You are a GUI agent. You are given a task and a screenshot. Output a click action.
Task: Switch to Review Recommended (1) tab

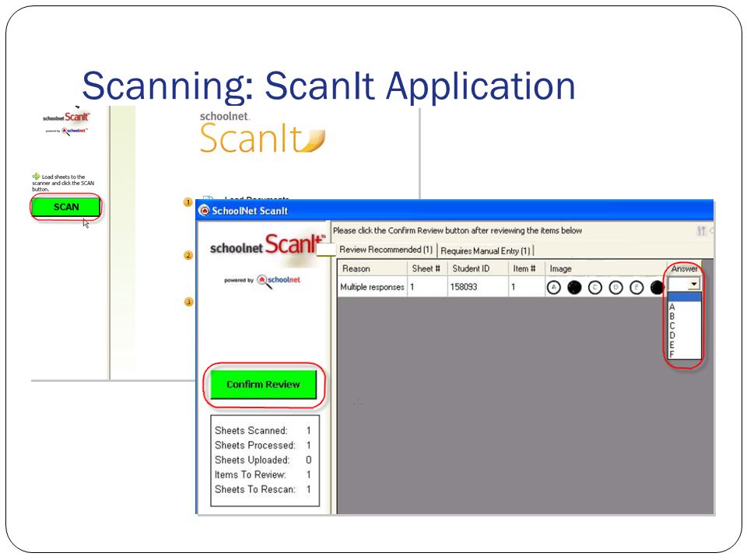point(385,250)
